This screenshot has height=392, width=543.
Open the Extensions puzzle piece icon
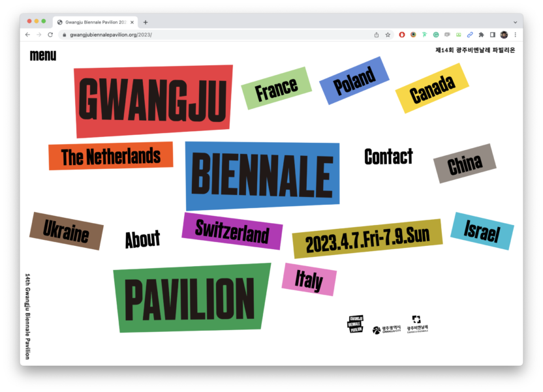(x=481, y=35)
